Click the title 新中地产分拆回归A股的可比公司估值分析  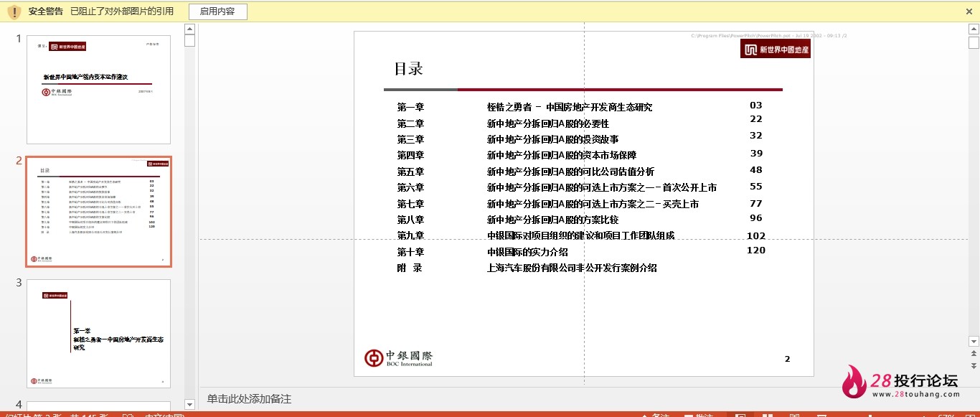click(x=571, y=172)
